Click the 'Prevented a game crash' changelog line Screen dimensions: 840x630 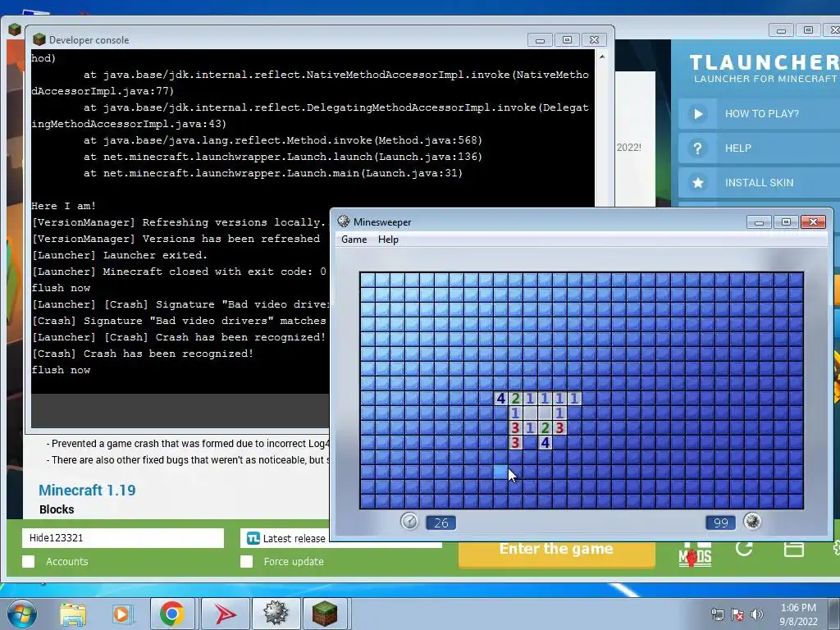click(188, 444)
